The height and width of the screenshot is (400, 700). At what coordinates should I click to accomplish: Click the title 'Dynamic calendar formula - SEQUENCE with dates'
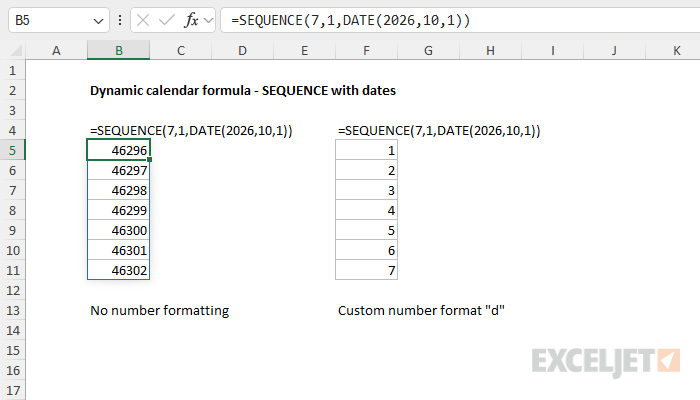(243, 91)
